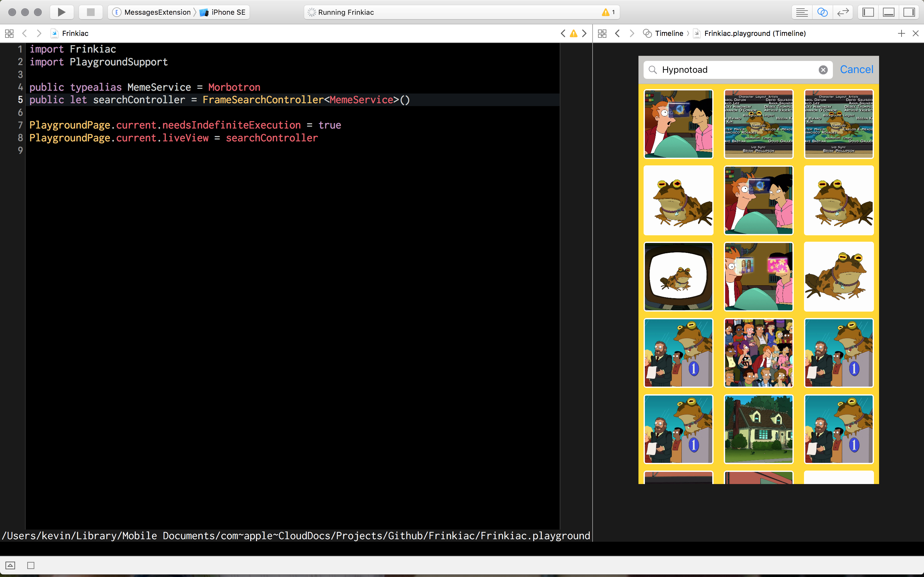Screen dimensions: 924x577
Task: Select the Hypnotoad on TV screen thumbnail
Action: [678, 276]
